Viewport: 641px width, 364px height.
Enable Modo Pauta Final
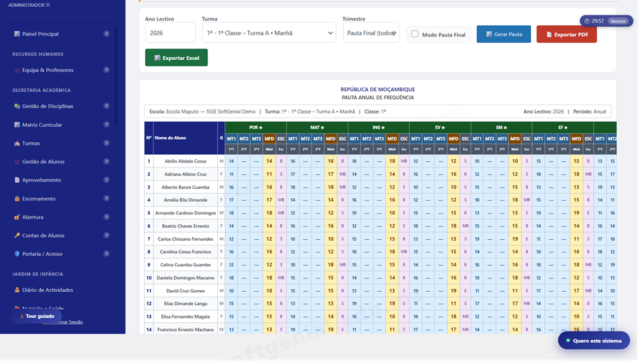(x=414, y=34)
